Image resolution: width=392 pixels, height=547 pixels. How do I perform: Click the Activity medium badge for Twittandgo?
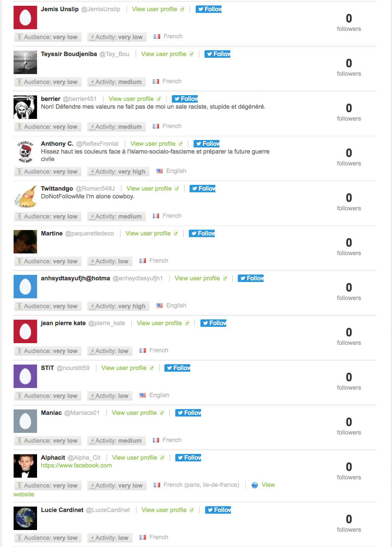point(117,216)
